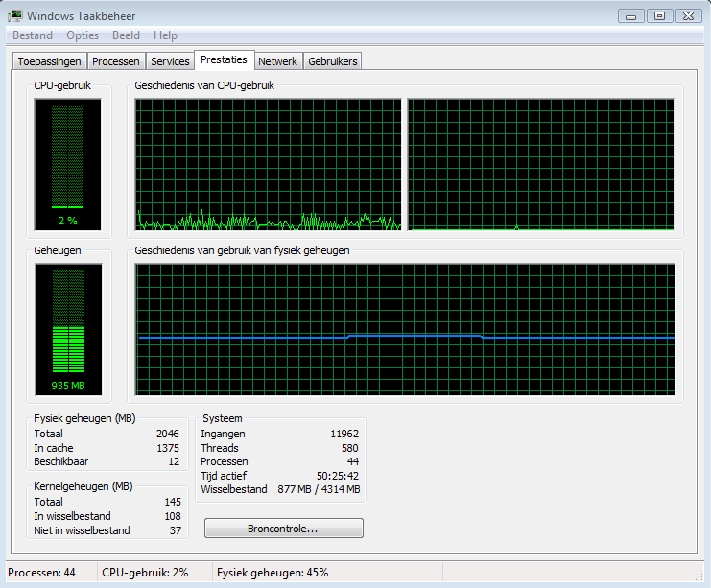Click the Geheugen meter showing 935 MB
Image resolution: width=711 pixels, height=588 pixels.
tap(68, 330)
